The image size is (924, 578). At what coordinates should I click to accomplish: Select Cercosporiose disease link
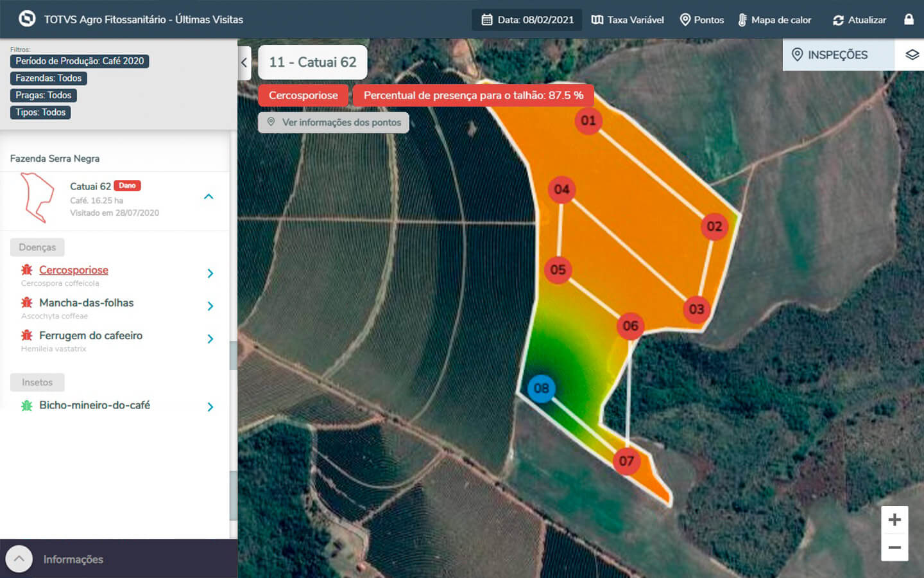(x=73, y=270)
